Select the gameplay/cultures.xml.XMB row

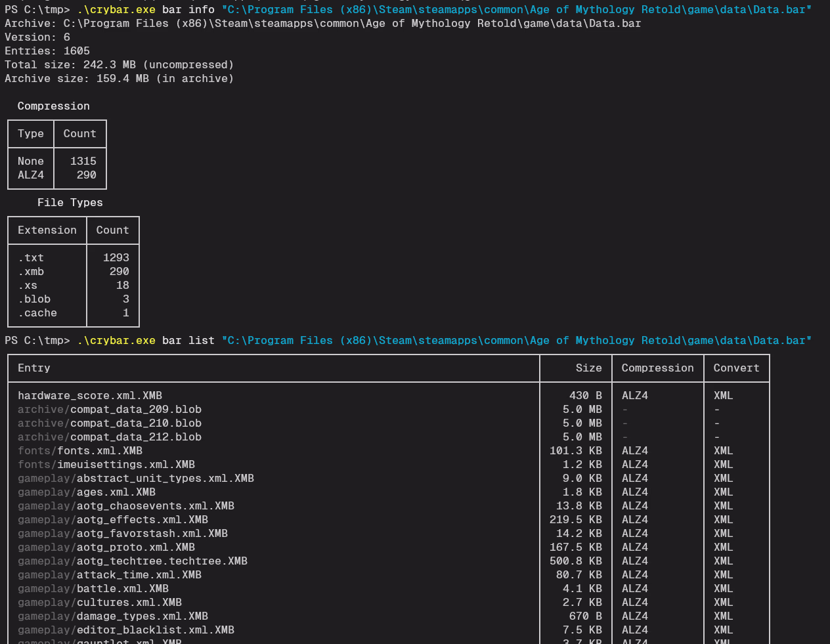100,603
